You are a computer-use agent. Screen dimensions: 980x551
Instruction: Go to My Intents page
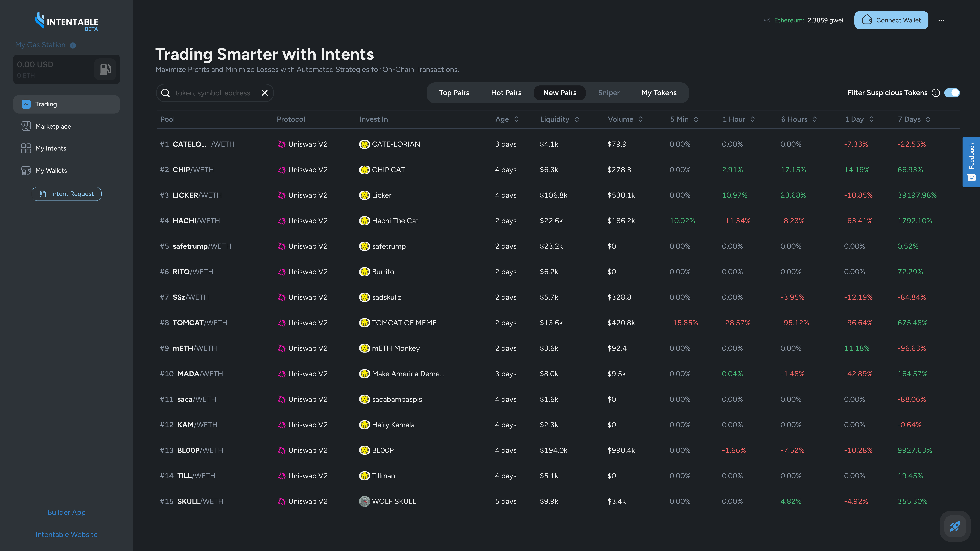tap(67, 148)
